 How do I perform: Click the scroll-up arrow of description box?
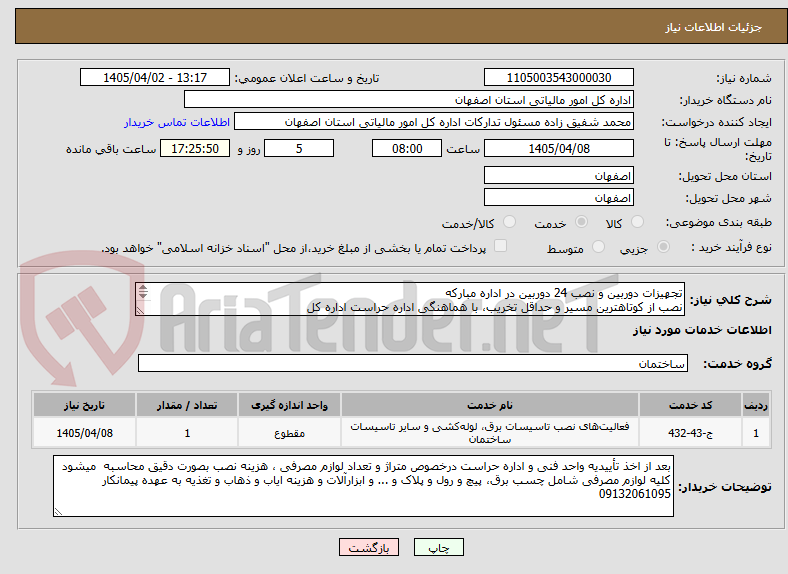coord(143,288)
